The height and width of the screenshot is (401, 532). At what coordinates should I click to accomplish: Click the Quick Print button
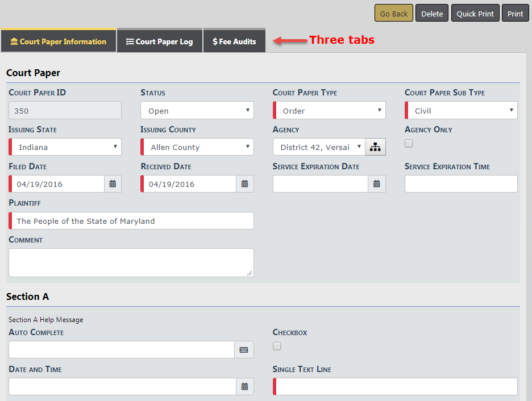coord(475,14)
